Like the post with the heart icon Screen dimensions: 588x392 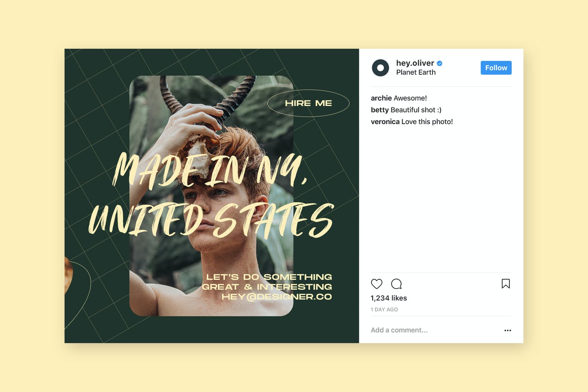click(376, 284)
